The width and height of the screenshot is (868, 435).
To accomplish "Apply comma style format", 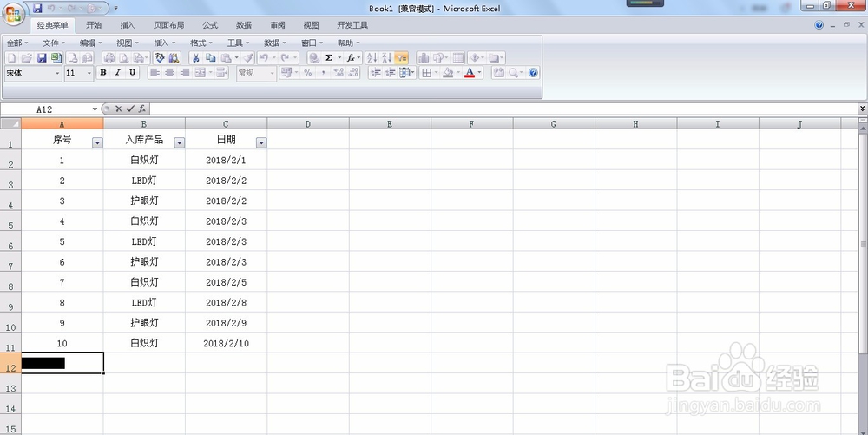I will click(x=323, y=73).
